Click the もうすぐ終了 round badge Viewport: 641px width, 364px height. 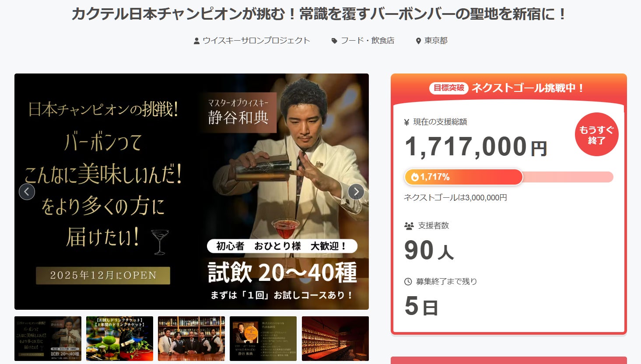click(x=596, y=135)
